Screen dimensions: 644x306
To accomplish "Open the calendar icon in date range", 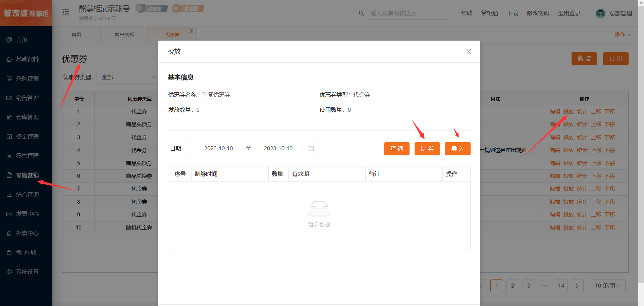I will click(x=311, y=148).
